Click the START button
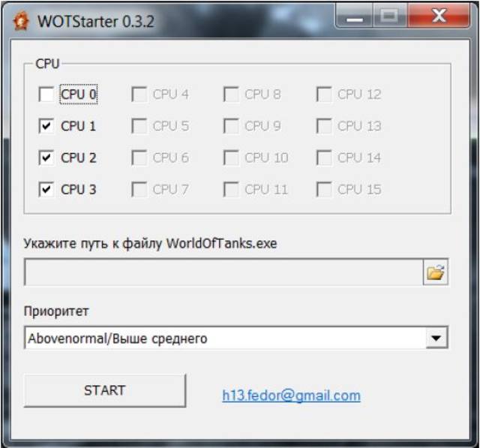The width and height of the screenshot is (480, 448). coord(105,390)
